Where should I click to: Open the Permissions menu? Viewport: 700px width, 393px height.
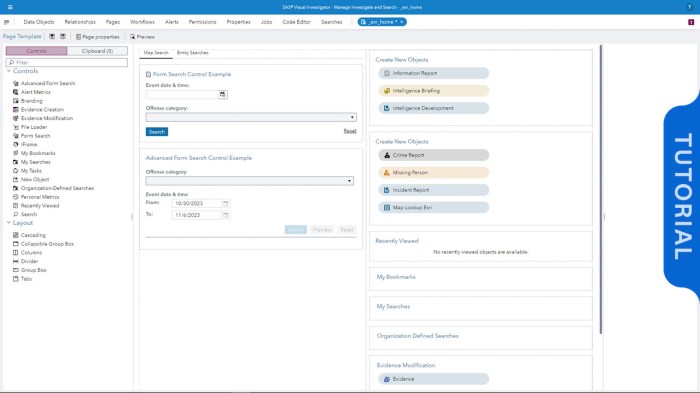[202, 22]
